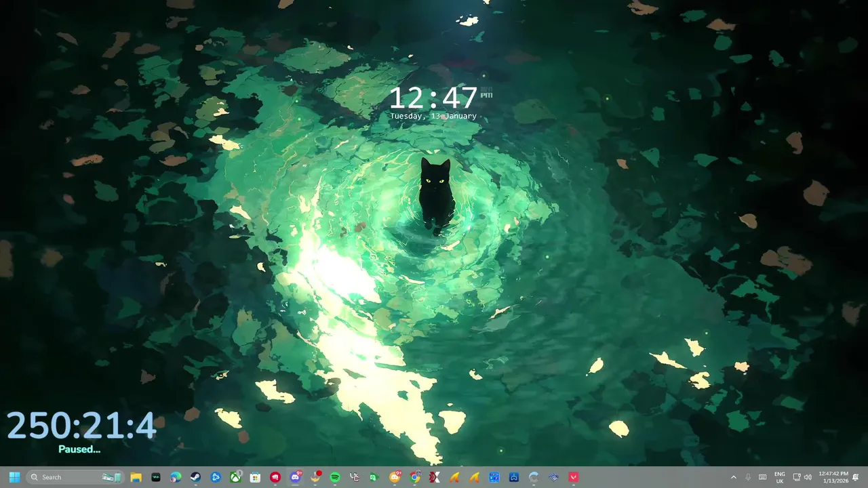The image size is (868, 488).
Task: Open the black icon with green waveform
Action: pyautogui.click(x=156, y=477)
